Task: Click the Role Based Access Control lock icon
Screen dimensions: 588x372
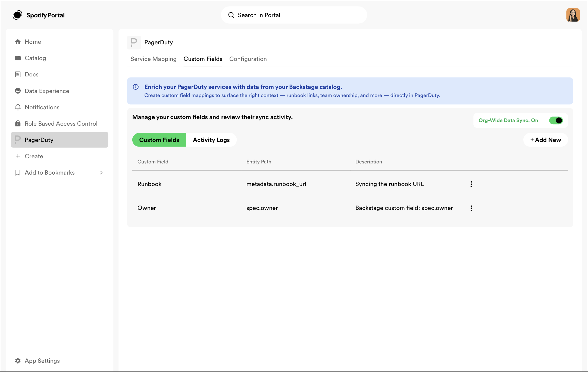Action: 18,123
